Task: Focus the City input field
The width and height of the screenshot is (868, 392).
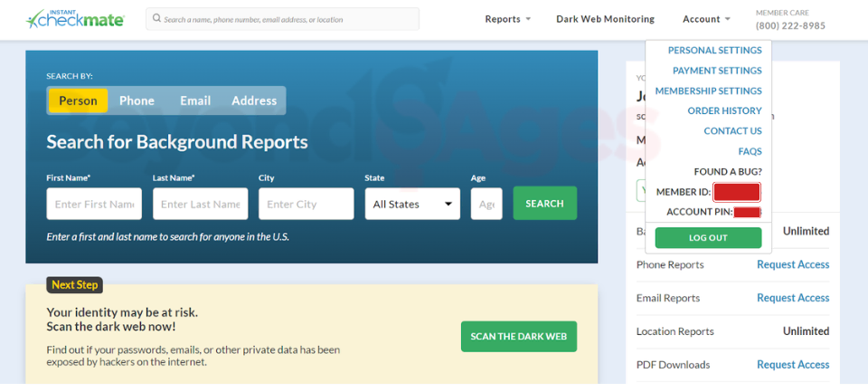Action: coord(306,204)
